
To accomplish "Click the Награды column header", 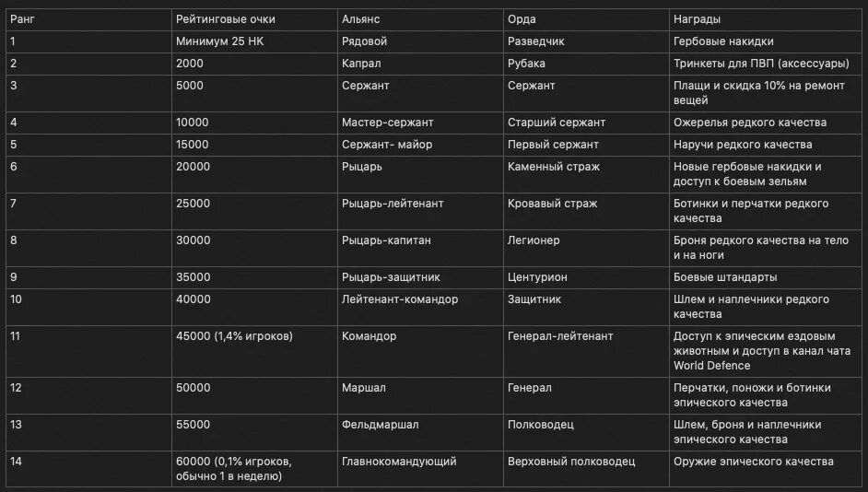I will (766, 19).
